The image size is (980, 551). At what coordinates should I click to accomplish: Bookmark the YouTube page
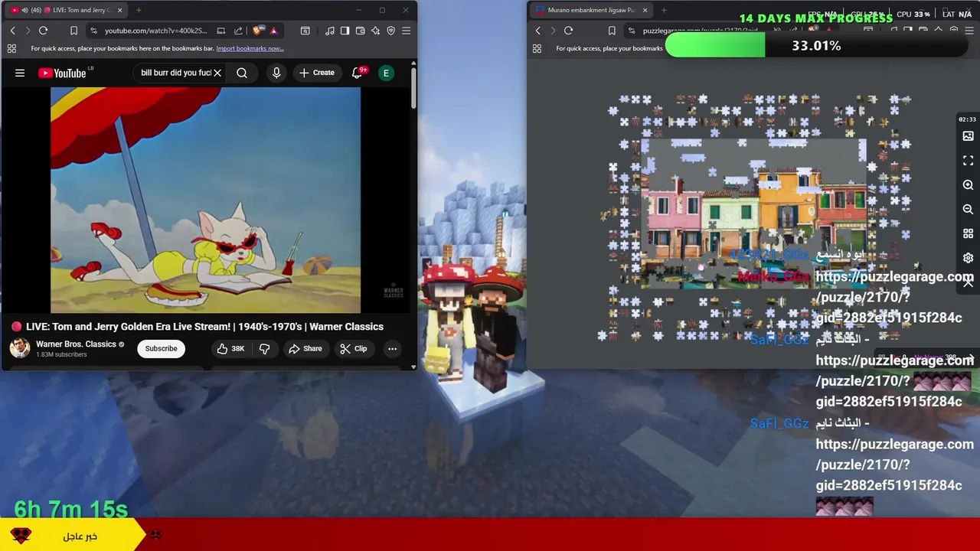tap(73, 31)
